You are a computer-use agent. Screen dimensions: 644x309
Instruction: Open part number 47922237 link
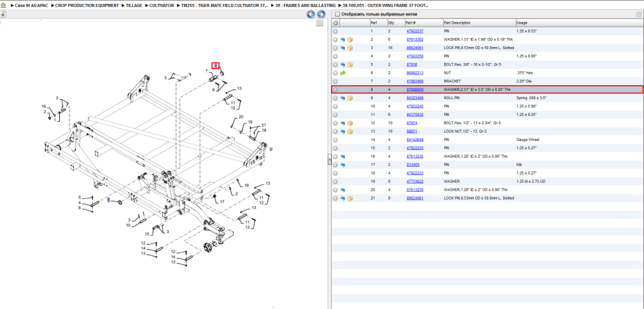click(x=415, y=31)
